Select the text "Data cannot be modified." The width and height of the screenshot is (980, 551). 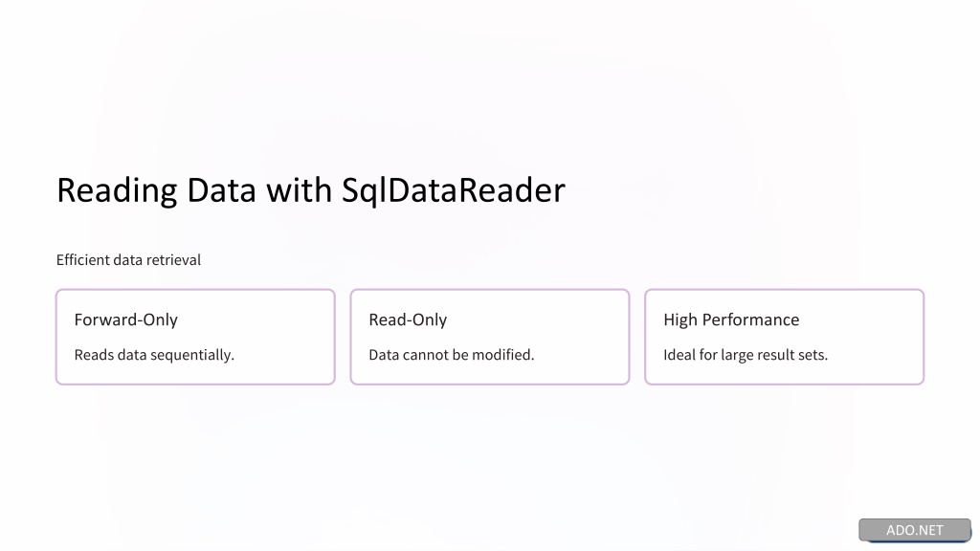point(451,355)
